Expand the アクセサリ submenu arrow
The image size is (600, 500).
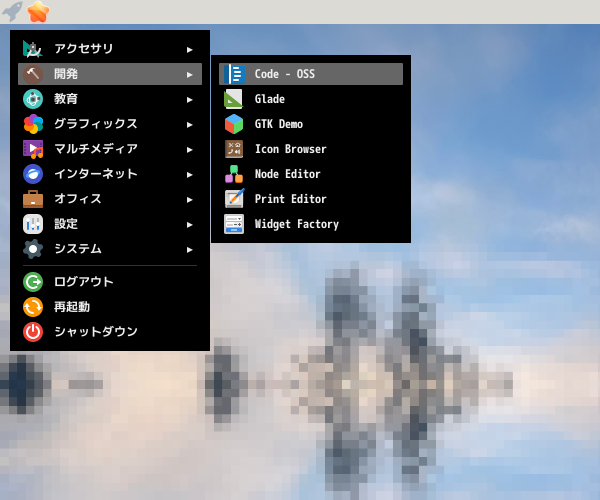(189, 50)
